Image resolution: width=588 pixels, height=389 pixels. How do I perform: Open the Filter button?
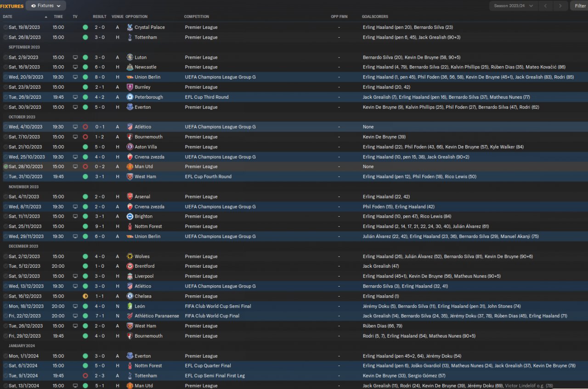[580, 6]
